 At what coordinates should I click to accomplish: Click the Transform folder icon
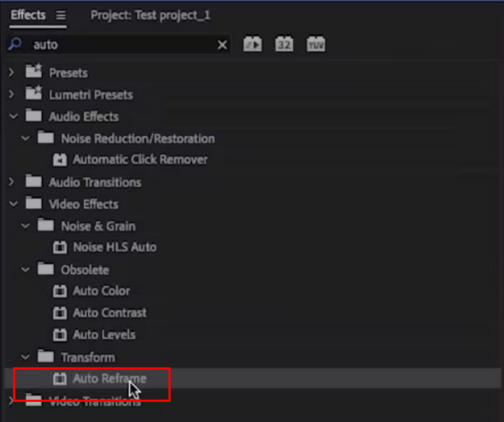tap(45, 356)
